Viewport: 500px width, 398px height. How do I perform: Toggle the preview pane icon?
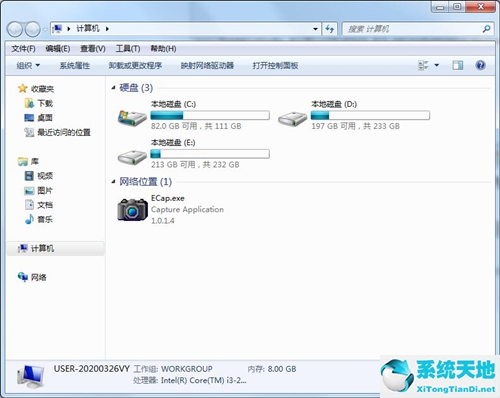[458, 65]
